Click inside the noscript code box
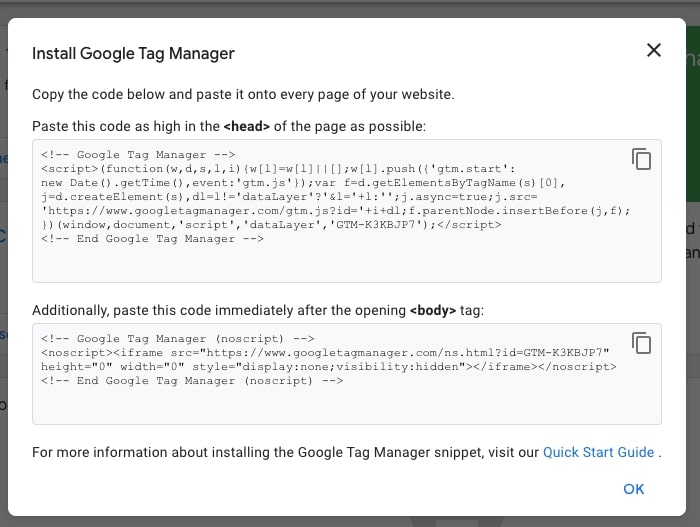This screenshot has height=527, width=700. click(x=347, y=374)
